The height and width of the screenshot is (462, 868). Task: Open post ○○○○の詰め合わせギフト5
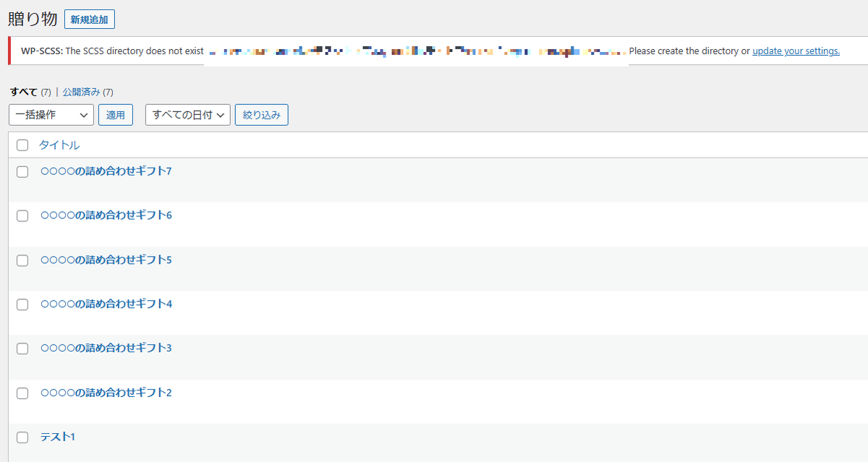[x=106, y=260]
